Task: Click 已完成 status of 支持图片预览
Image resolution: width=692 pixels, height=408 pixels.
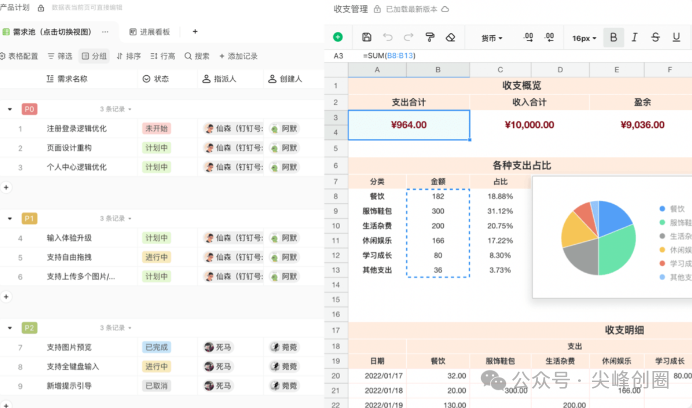Action: (x=157, y=347)
